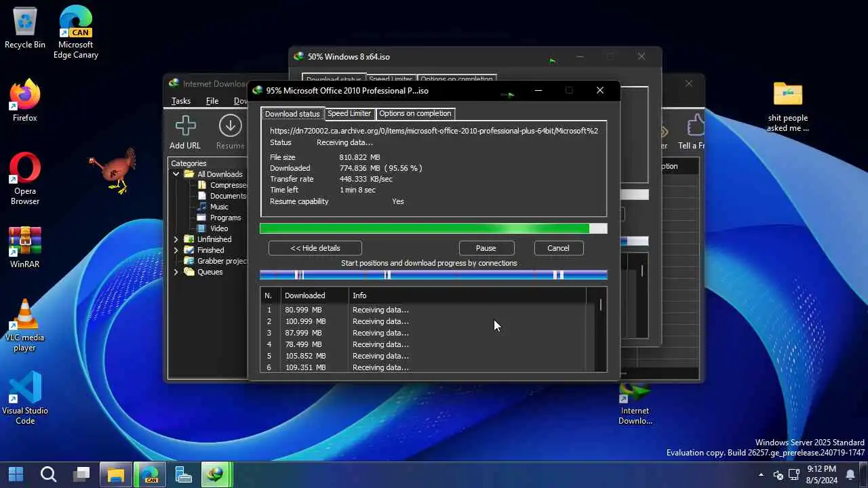Image resolution: width=868 pixels, height=488 pixels.
Task: Select Grabber projects in the tree
Action: (x=222, y=261)
